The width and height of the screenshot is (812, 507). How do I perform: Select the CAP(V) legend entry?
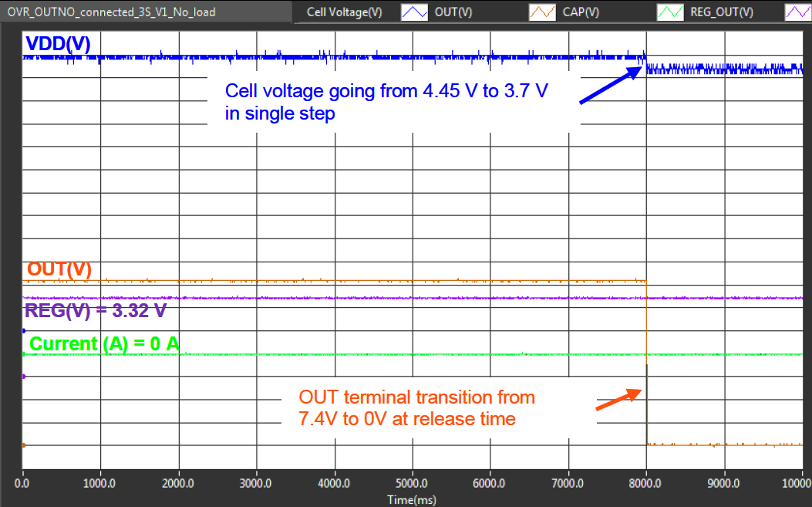coord(582,12)
